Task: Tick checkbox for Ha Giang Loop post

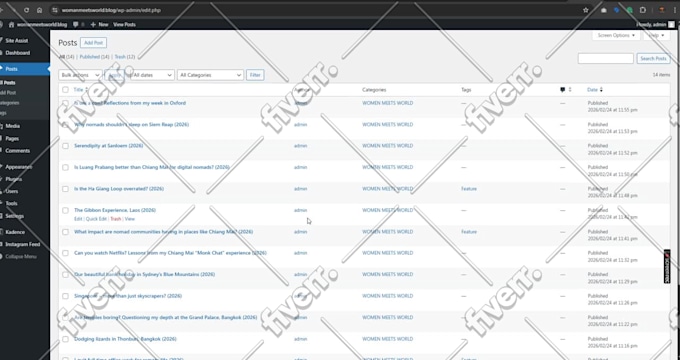Action: 65,189
